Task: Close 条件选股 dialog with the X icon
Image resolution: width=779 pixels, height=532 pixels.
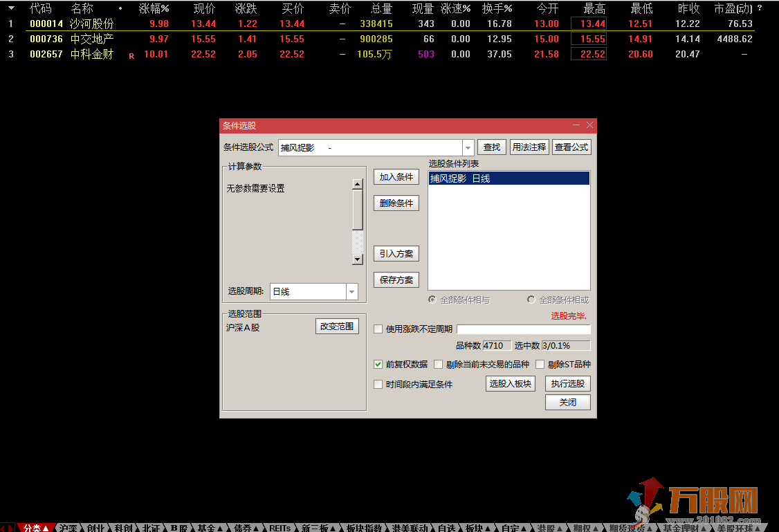Action: pyautogui.click(x=589, y=125)
